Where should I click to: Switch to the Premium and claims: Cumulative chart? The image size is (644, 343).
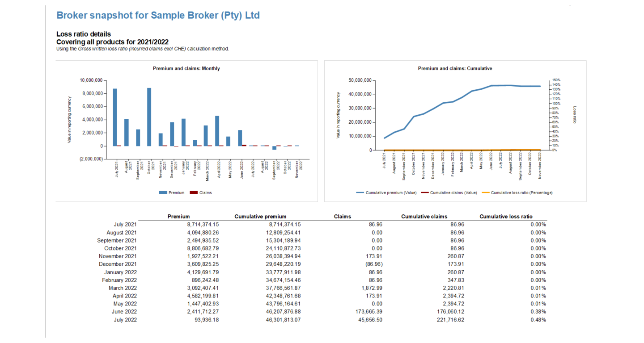[454, 68]
